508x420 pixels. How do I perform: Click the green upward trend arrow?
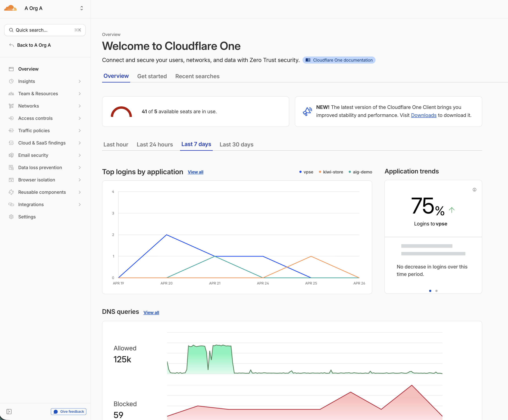(x=452, y=210)
